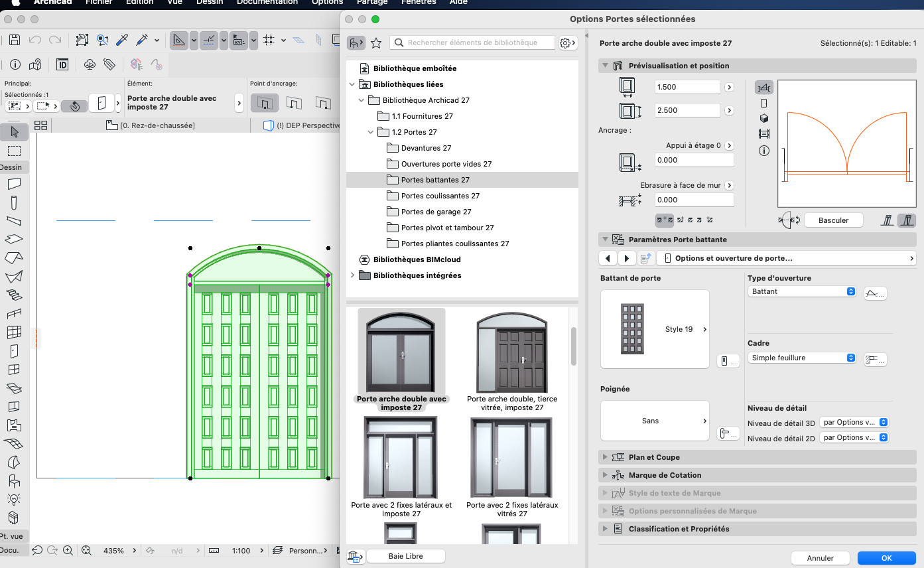Switch to the 0. Rez-de-chaussée tab
The width and height of the screenshot is (924, 568).
pyautogui.click(x=151, y=125)
